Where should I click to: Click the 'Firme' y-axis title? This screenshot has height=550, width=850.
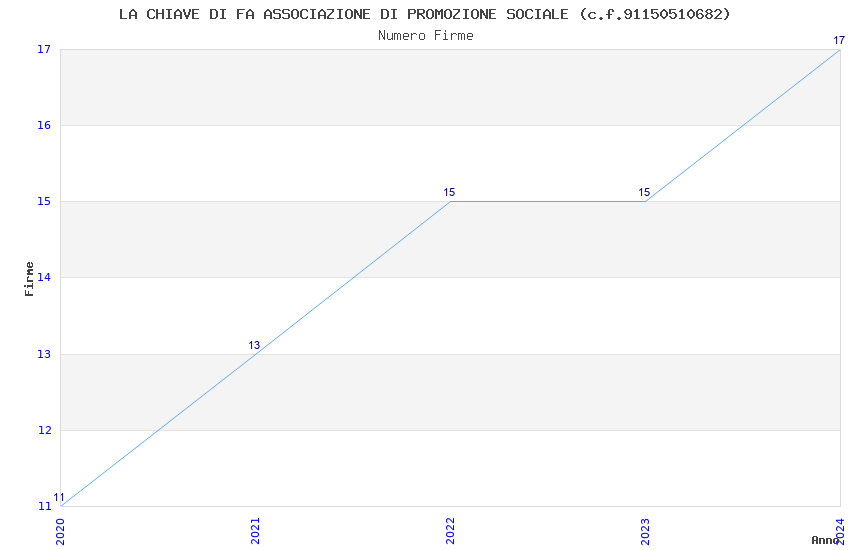pyautogui.click(x=29, y=279)
